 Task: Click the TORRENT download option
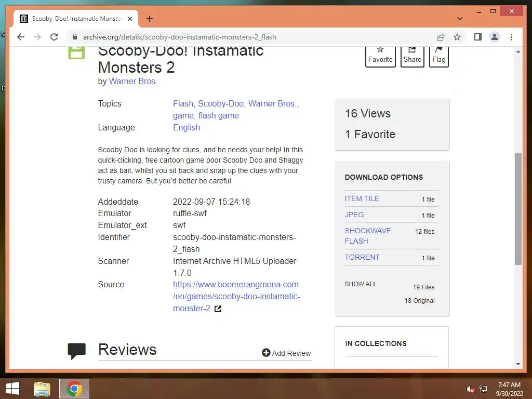coord(362,257)
